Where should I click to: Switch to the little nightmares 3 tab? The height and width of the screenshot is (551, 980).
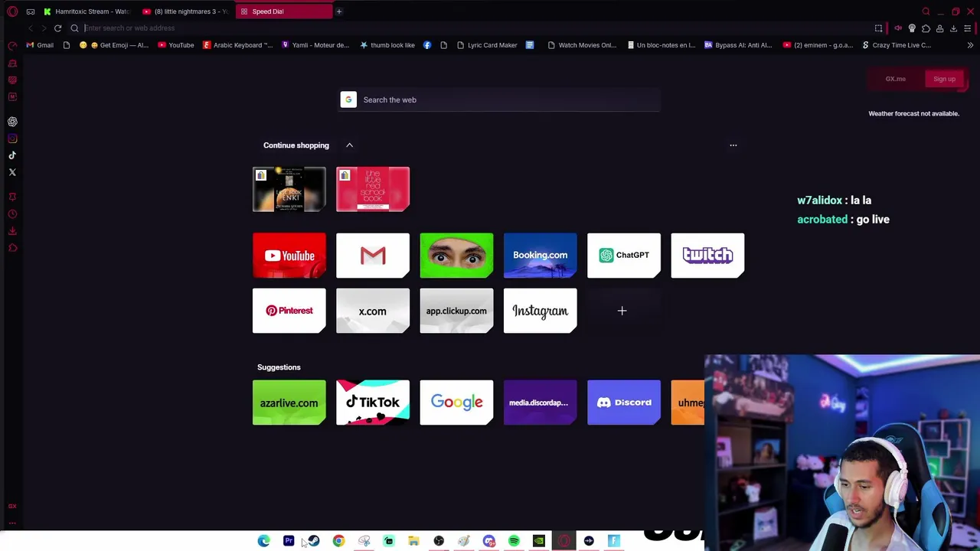click(x=186, y=11)
